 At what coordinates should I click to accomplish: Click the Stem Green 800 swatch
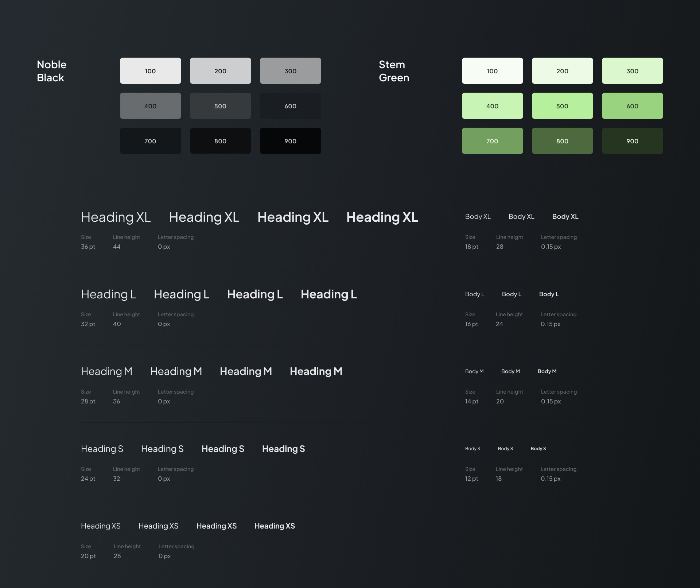562,141
